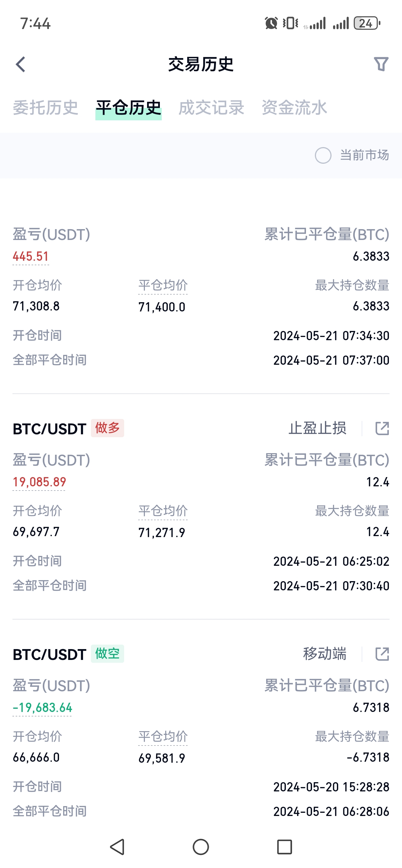Screen dimensions: 402x868
Task: Tap the back arrow icon
Action: [20, 64]
